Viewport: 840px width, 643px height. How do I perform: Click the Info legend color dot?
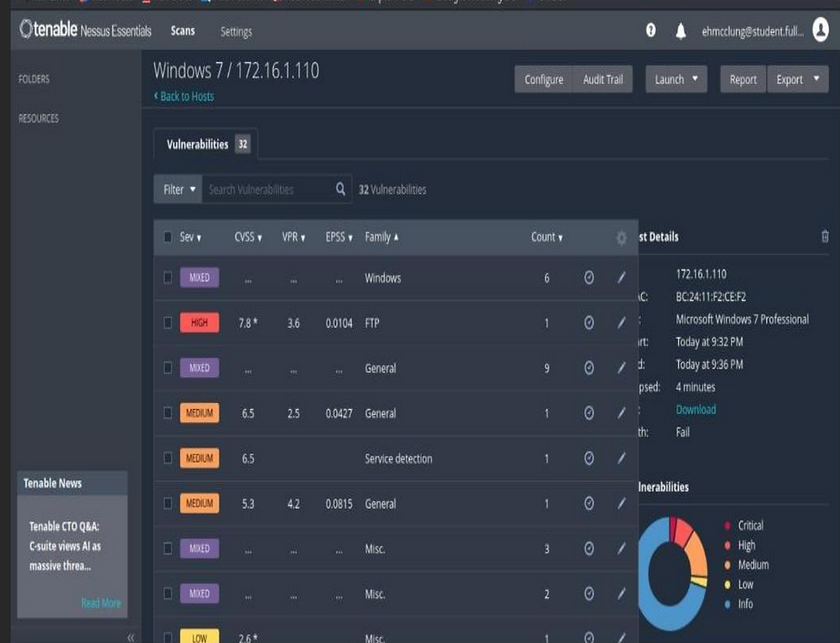pos(728,604)
